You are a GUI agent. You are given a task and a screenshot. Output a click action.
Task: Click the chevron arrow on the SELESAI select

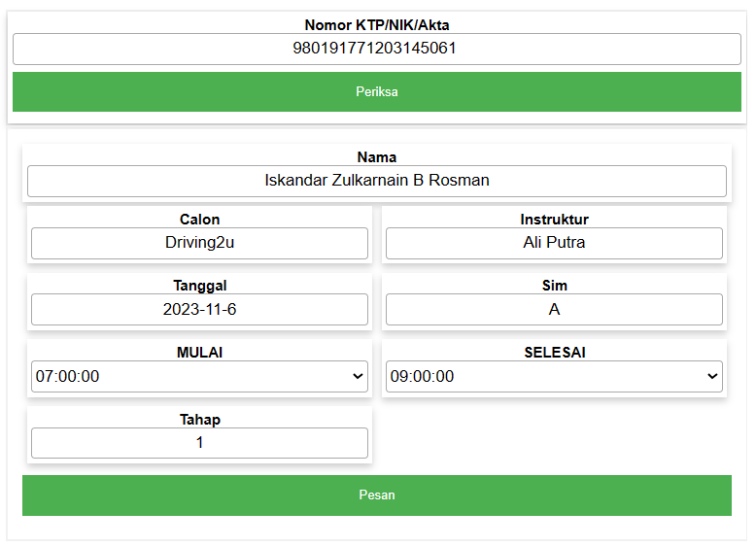711,376
